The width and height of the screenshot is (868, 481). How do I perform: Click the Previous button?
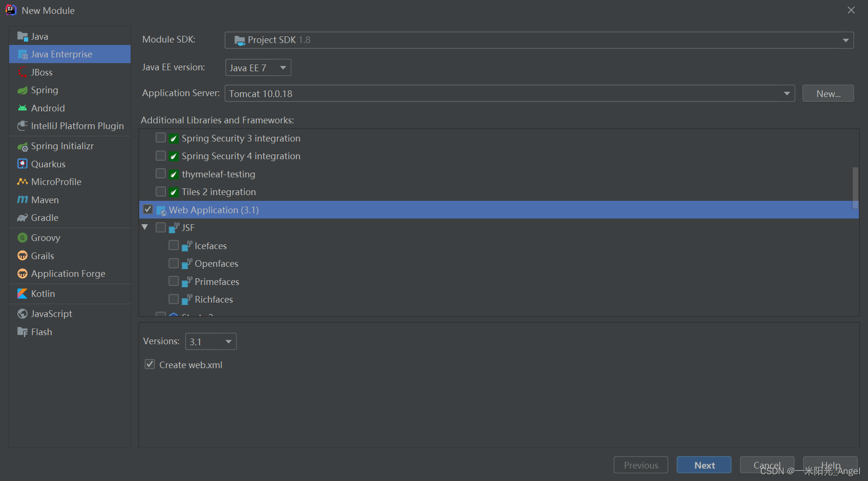click(641, 465)
